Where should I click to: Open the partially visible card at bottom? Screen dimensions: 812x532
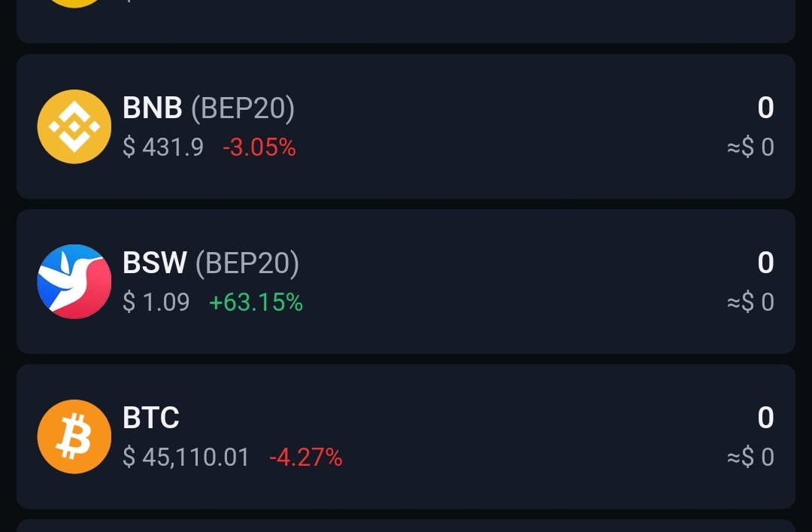pyautogui.click(x=406, y=526)
